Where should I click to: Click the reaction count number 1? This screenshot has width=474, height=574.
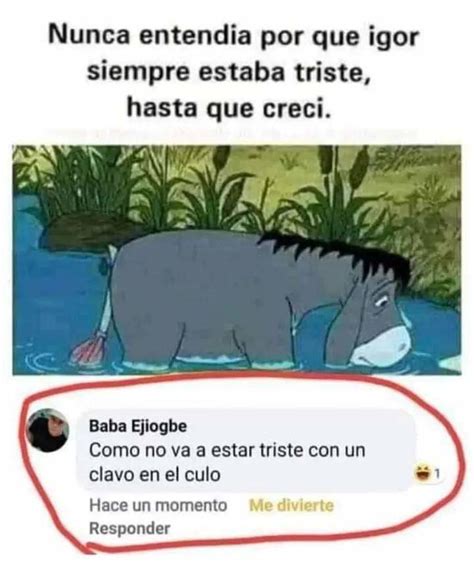point(436,474)
